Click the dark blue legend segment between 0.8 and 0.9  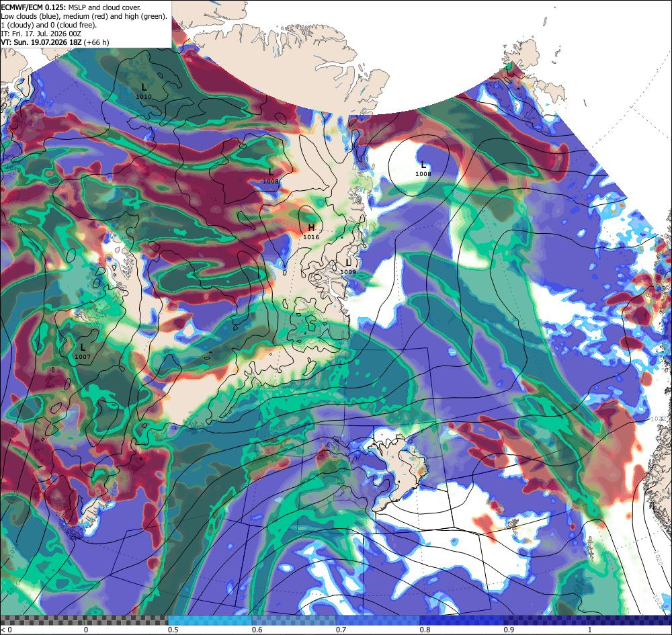tap(462, 620)
